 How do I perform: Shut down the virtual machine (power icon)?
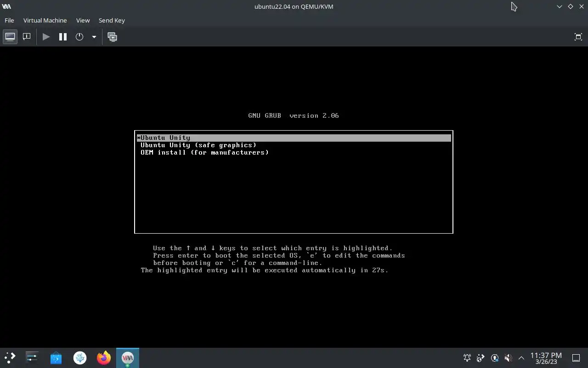pos(79,37)
